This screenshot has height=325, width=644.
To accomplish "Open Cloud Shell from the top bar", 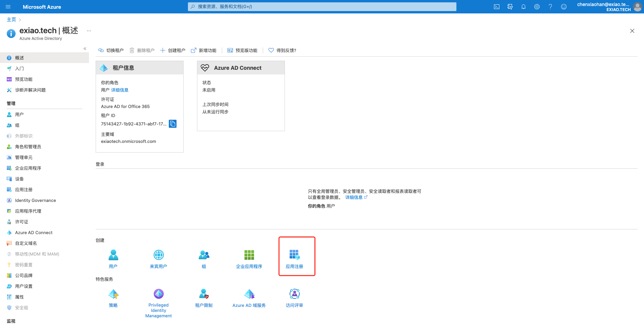I will pos(497,7).
